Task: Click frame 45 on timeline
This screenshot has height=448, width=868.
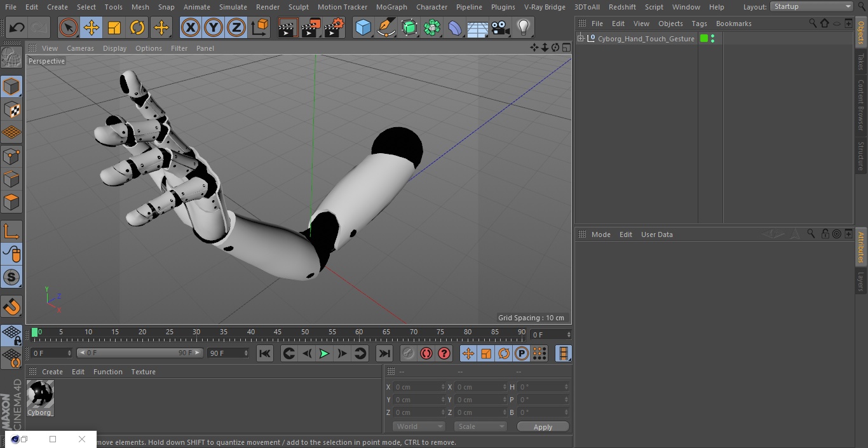Action: [x=278, y=332]
